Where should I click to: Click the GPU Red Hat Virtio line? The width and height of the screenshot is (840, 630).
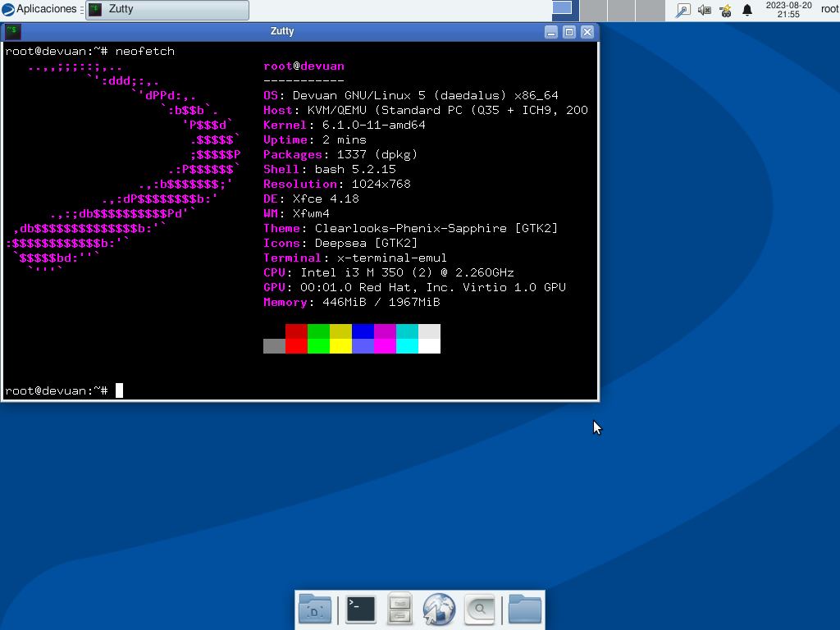414,287
